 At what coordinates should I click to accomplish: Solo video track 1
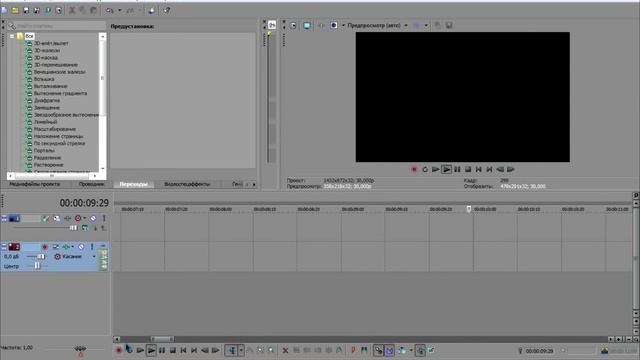(x=104, y=218)
